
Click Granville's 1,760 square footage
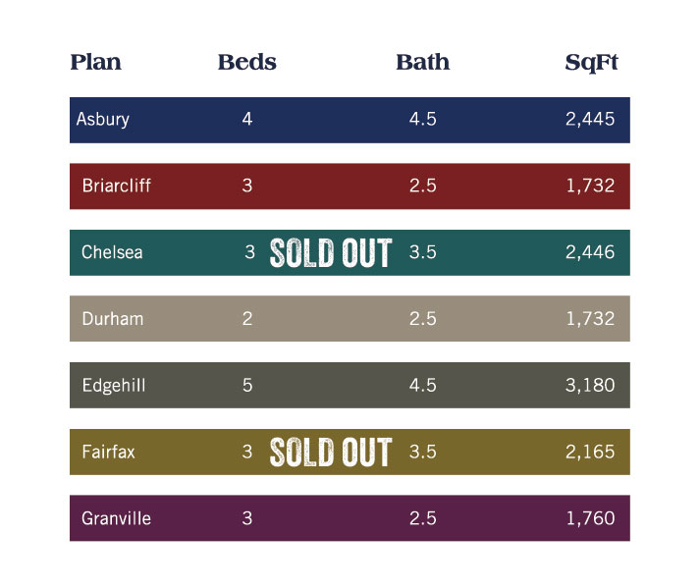[x=591, y=518]
